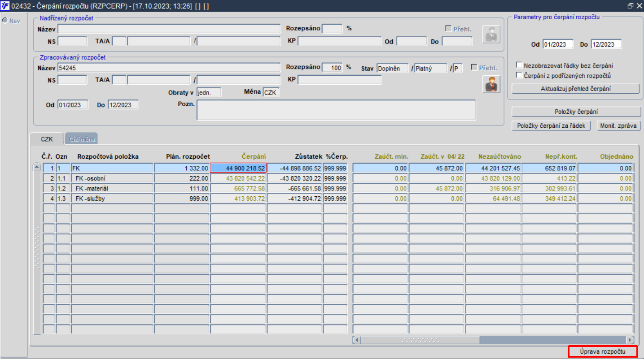Click the Čerpání value 413 903.72
The image size is (644, 359).
(x=238, y=198)
